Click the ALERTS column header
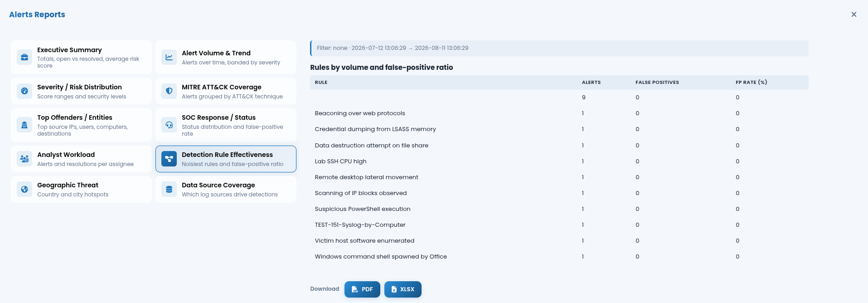Viewport: 868px width, 303px height. (591, 83)
